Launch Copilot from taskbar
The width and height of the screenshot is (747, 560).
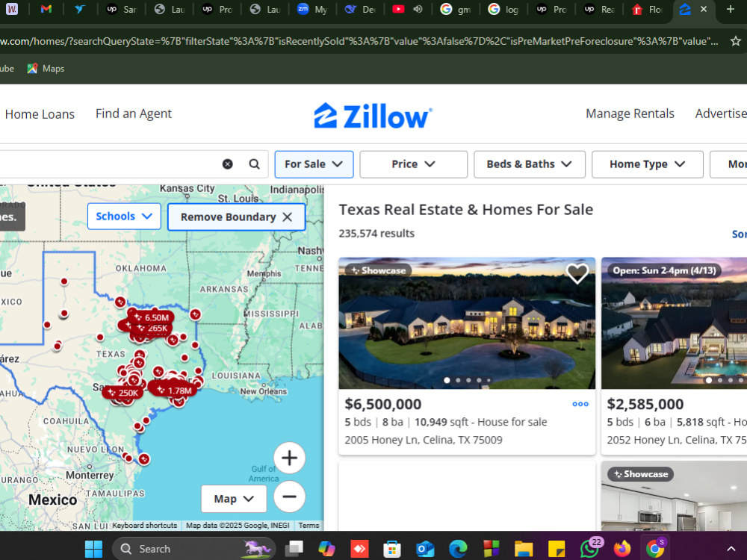coord(327,549)
